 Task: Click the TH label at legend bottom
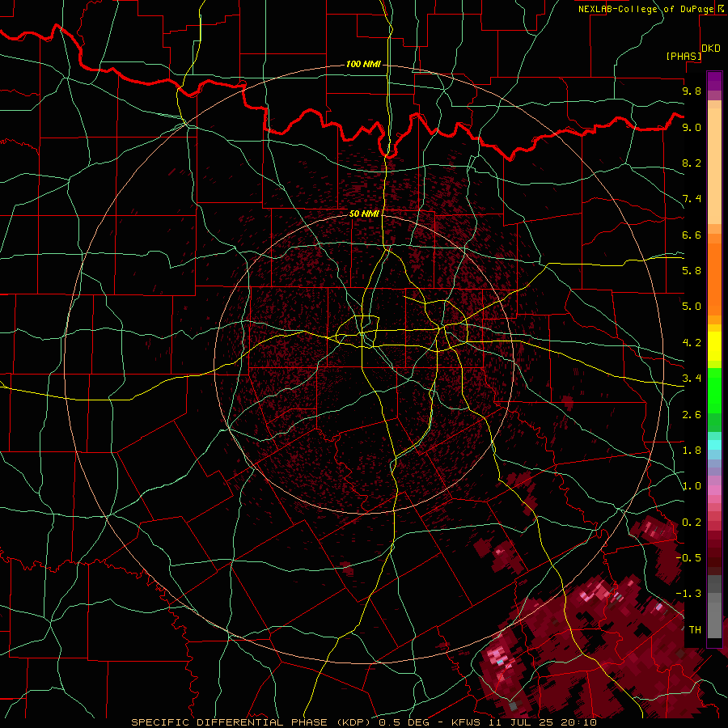(695, 629)
